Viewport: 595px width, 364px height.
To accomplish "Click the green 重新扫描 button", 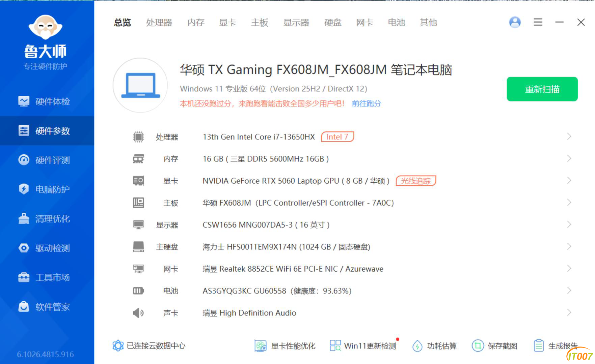I will coord(542,89).
